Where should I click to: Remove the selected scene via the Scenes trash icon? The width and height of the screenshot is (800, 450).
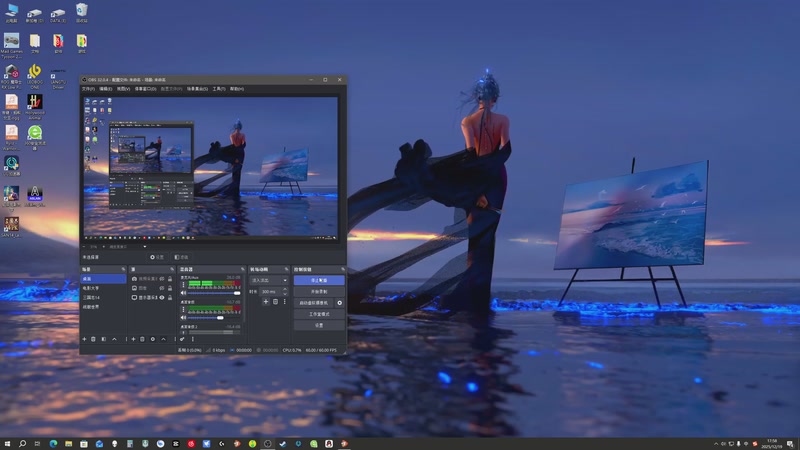click(x=93, y=339)
